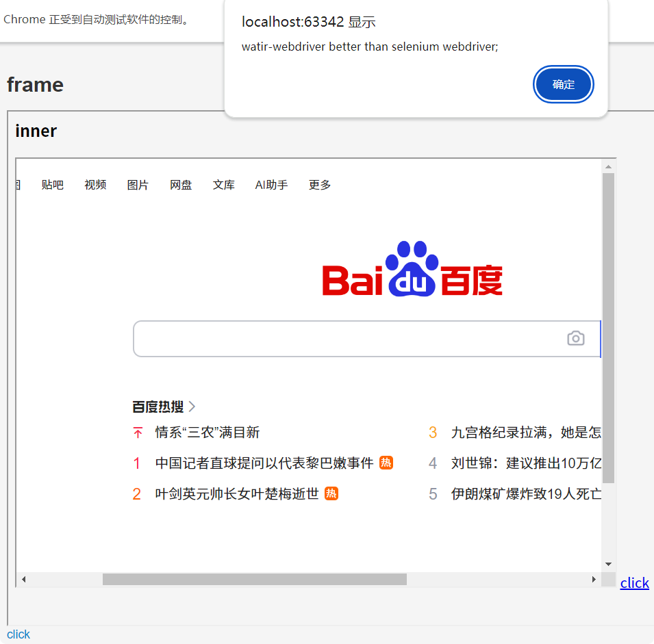Click the 热 badge on the 叶楚梅 topic
Viewport: 654px width, 644px height.
click(331, 493)
